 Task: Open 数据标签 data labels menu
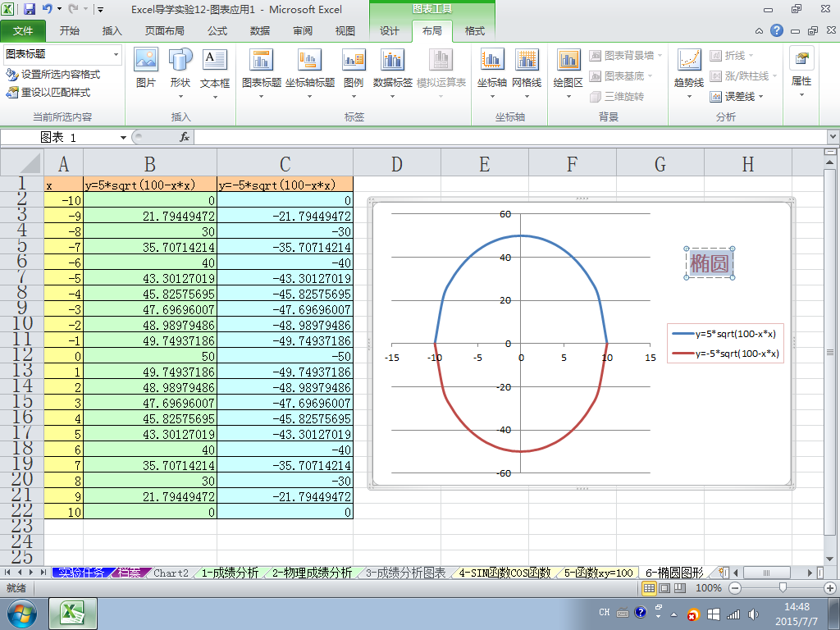393,73
